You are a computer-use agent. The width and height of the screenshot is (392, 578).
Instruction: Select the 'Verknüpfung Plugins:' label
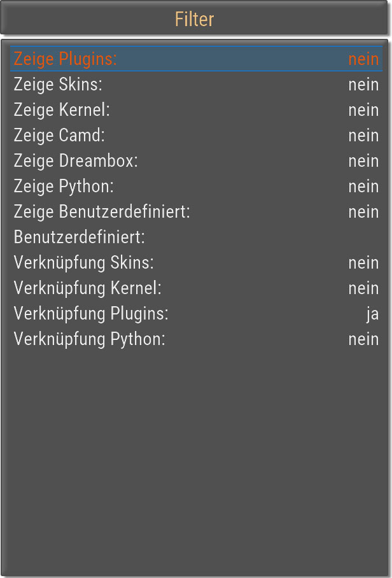[91, 314]
